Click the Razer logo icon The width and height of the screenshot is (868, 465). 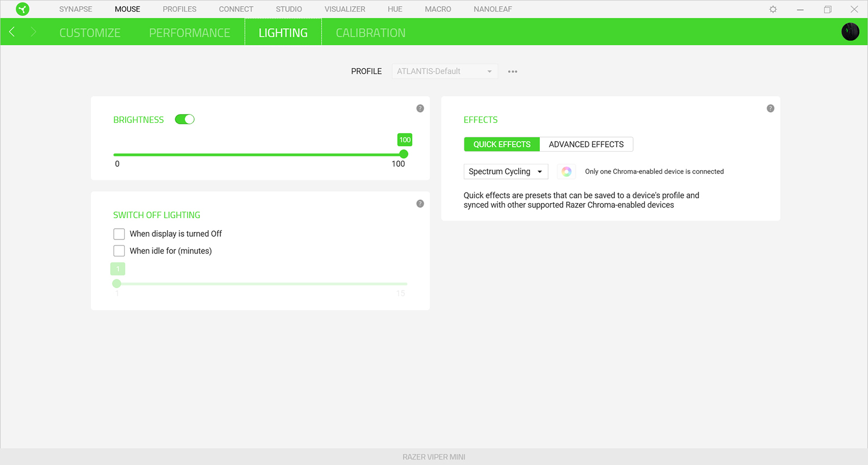pyautogui.click(x=22, y=9)
